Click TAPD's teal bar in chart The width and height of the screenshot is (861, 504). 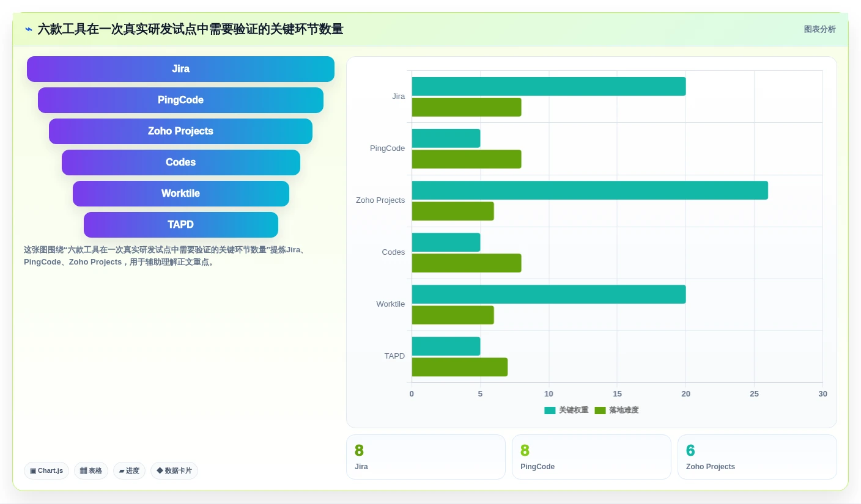click(446, 346)
